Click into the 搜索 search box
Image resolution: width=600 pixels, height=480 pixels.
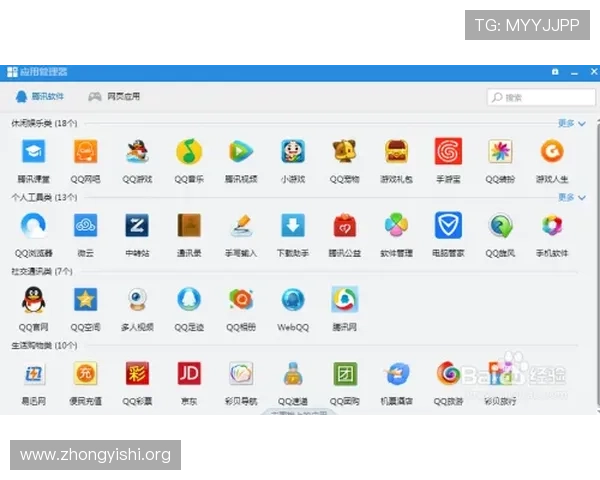[x=541, y=97]
